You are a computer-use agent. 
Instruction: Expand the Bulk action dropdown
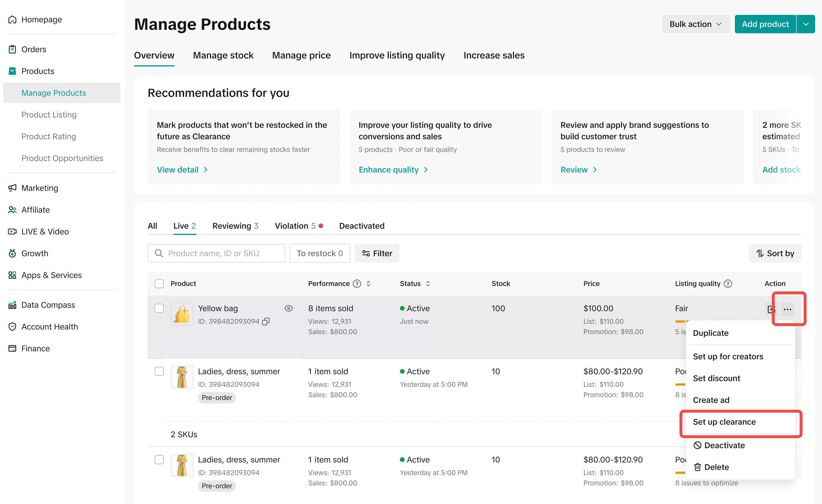696,24
